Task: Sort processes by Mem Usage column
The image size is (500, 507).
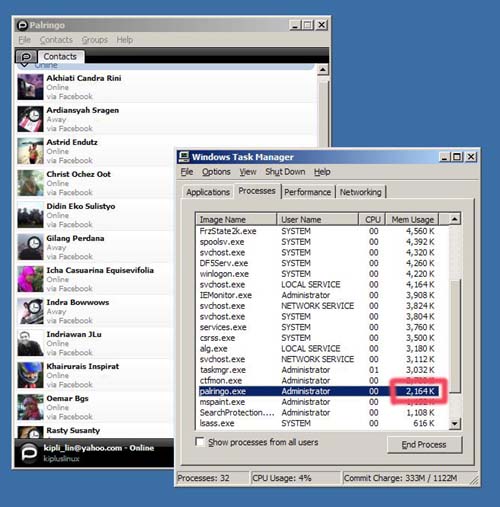Action: [x=412, y=219]
